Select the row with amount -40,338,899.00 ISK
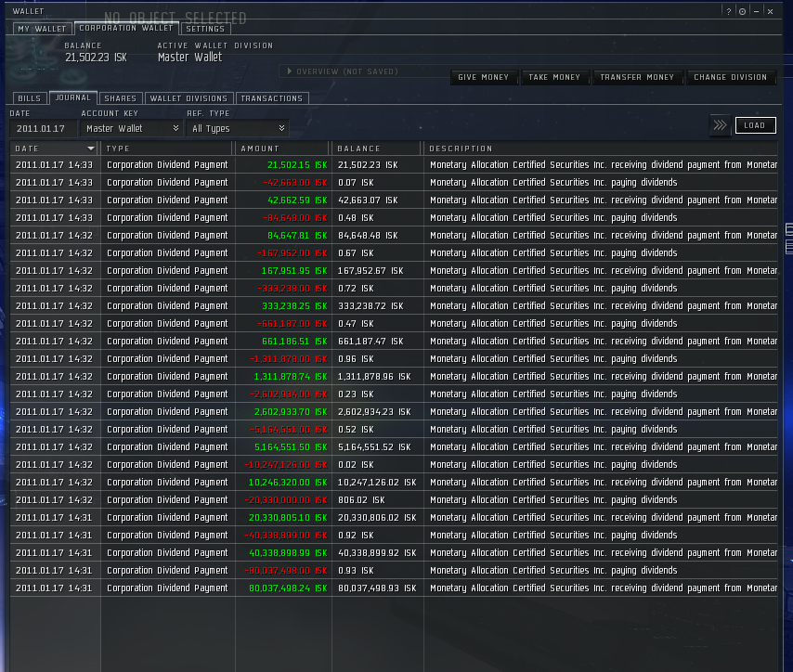Image resolution: width=793 pixels, height=672 pixels. click(x=394, y=535)
